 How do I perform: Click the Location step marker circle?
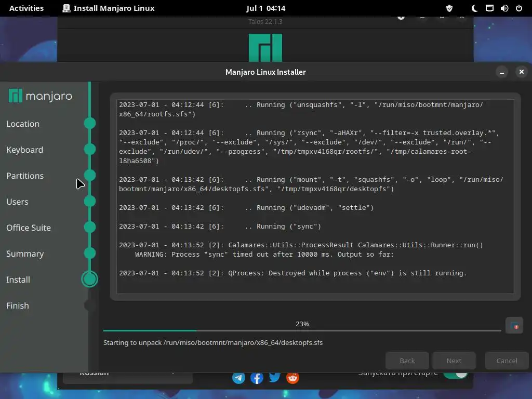tap(89, 123)
